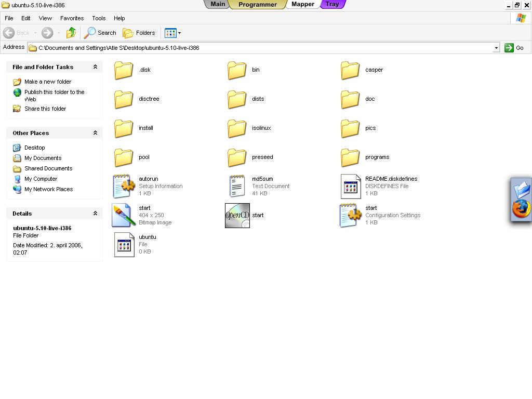
Task: Open the casper folder icon
Action: [x=350, y=70]
